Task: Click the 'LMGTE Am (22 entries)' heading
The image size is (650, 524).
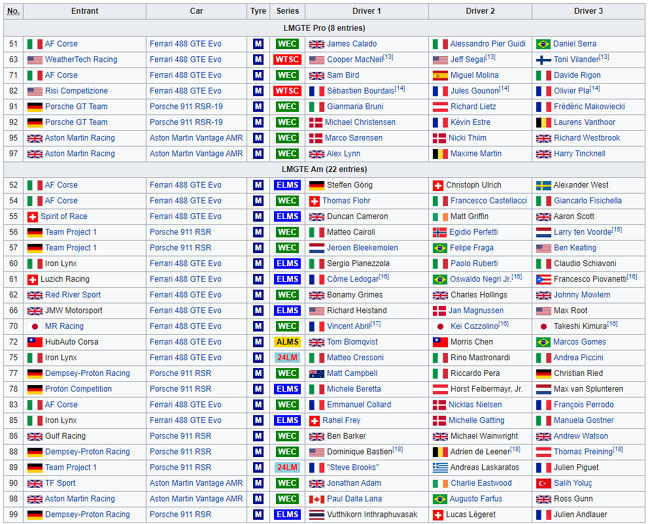Action: point(324,170)
